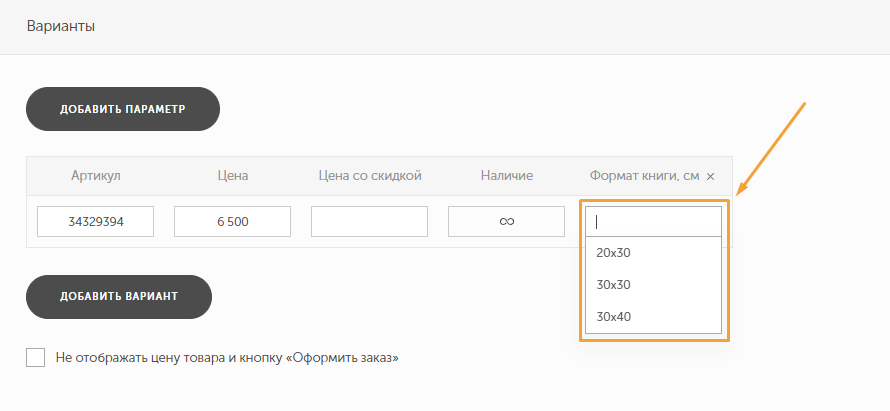The height and width of the screenshot is (411, 890).
Task: Click the 'Формат книги, см' column title
Action: pos(644,176)
